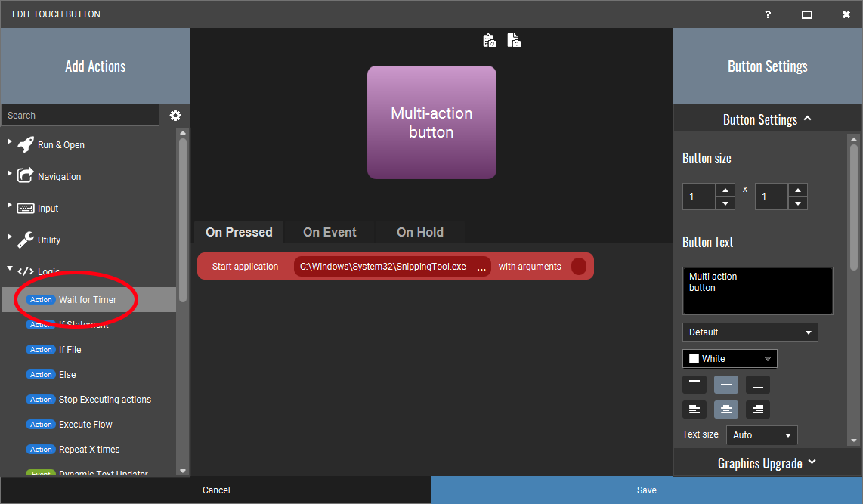Toggle the center horizontal text alignment
863x504 pixels.
[725, 410]
